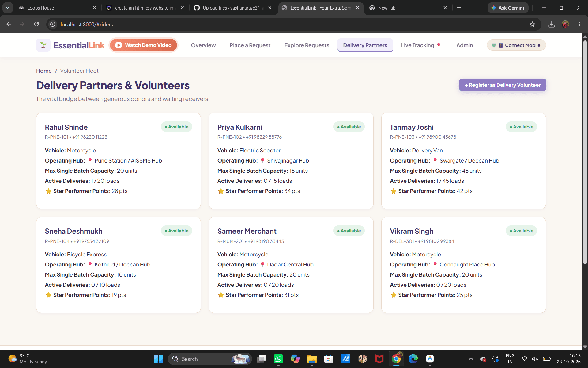
Task: Open browser downloads icon
Action: point(552,24)
